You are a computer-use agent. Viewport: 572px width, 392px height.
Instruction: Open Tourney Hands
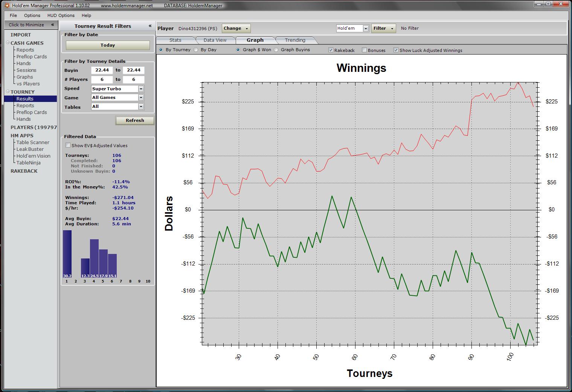(23, 119)
